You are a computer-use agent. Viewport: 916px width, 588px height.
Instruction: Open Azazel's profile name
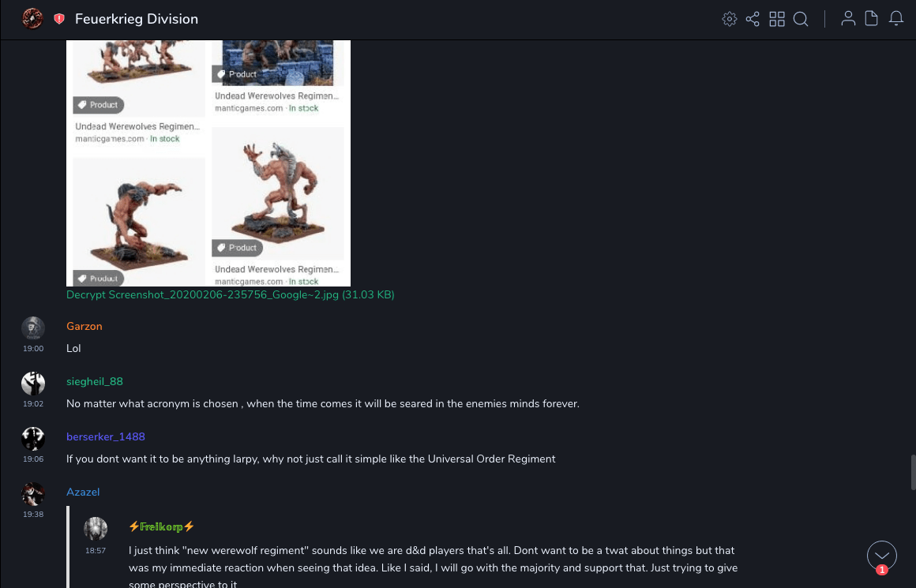[83, 492]
